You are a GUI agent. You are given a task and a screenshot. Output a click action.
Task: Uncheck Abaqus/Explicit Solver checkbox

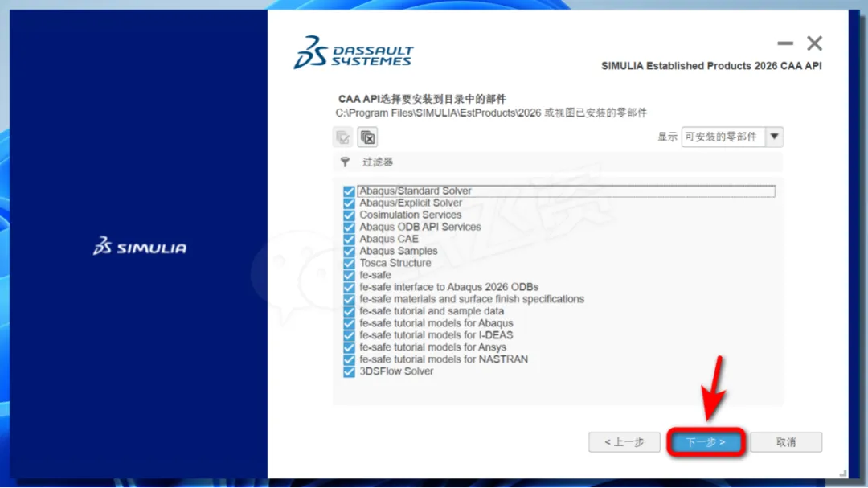pos(349,203)
